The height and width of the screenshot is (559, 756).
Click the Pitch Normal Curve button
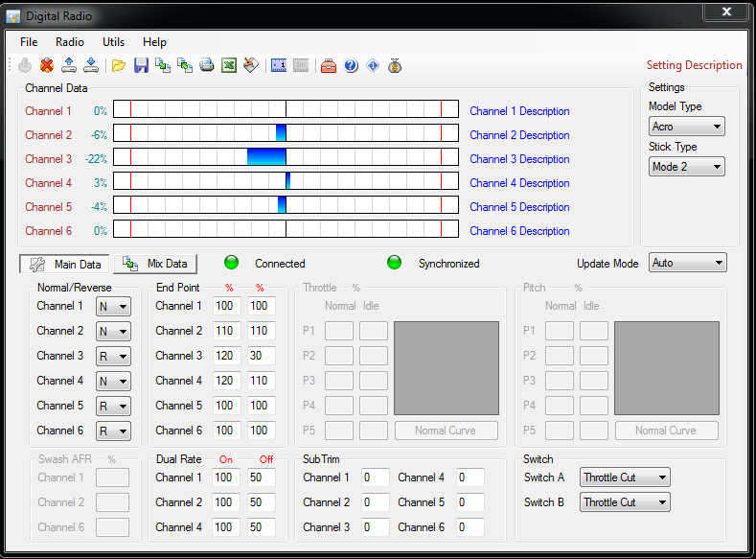[667, 431]
